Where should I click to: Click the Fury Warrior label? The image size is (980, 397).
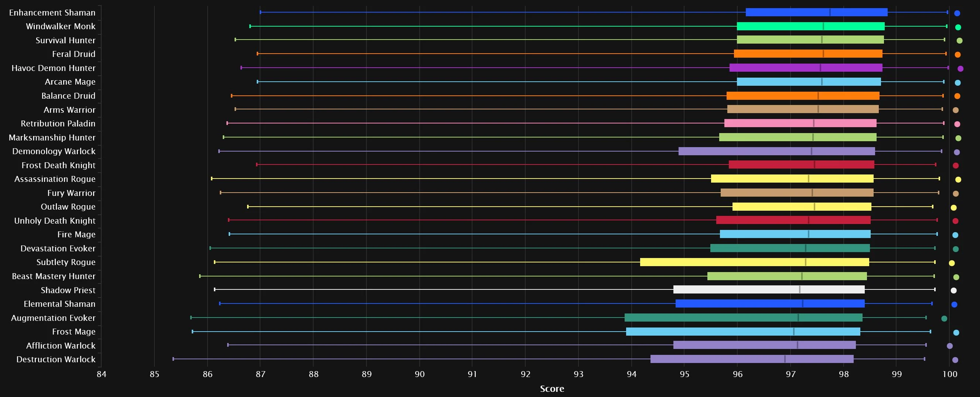point(71,193)
